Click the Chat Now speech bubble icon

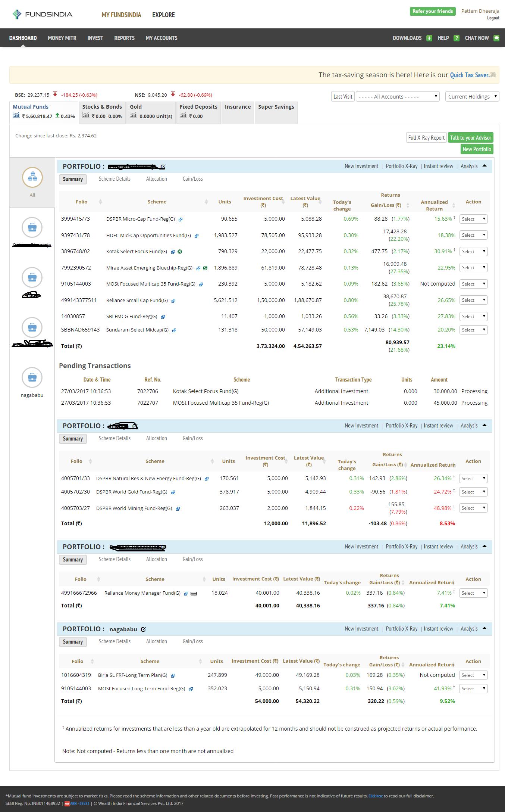tap(496, 38)
